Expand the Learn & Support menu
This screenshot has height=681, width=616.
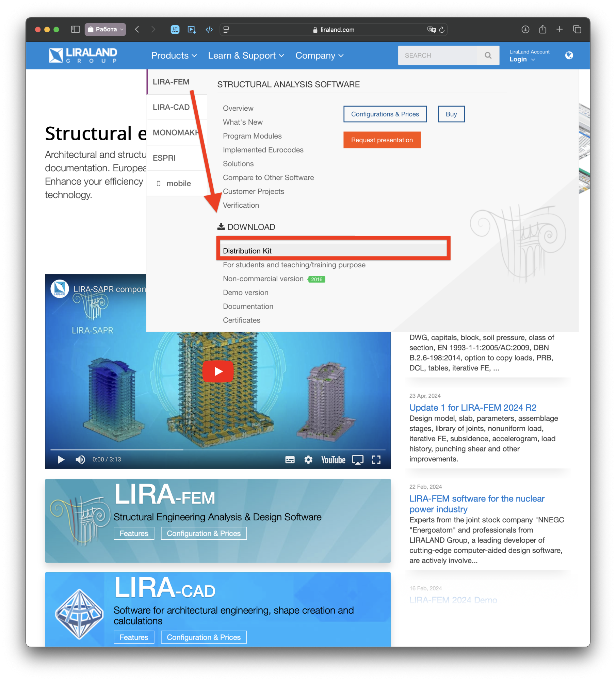click(246, 56)
